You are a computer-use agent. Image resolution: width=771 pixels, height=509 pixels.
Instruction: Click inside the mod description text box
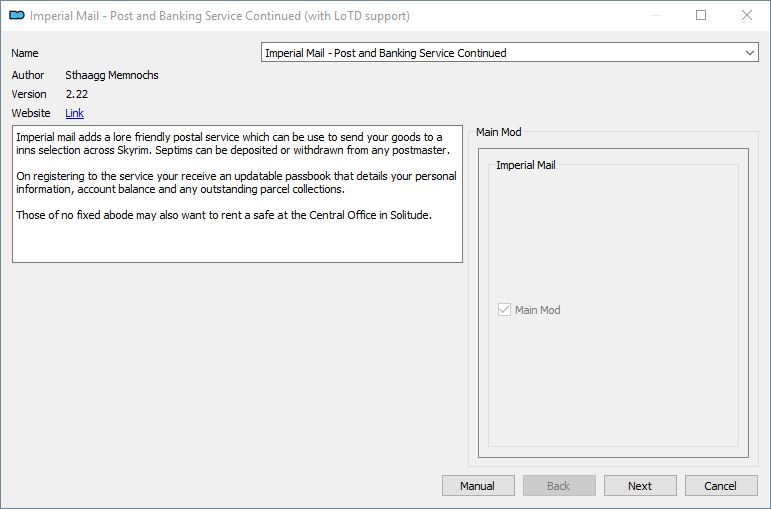coord(237,194)
